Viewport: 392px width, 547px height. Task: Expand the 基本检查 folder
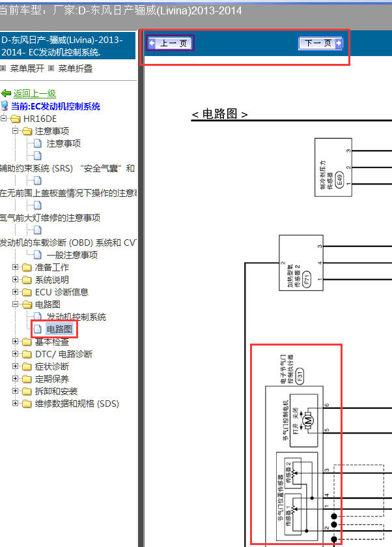coord(15,342)
